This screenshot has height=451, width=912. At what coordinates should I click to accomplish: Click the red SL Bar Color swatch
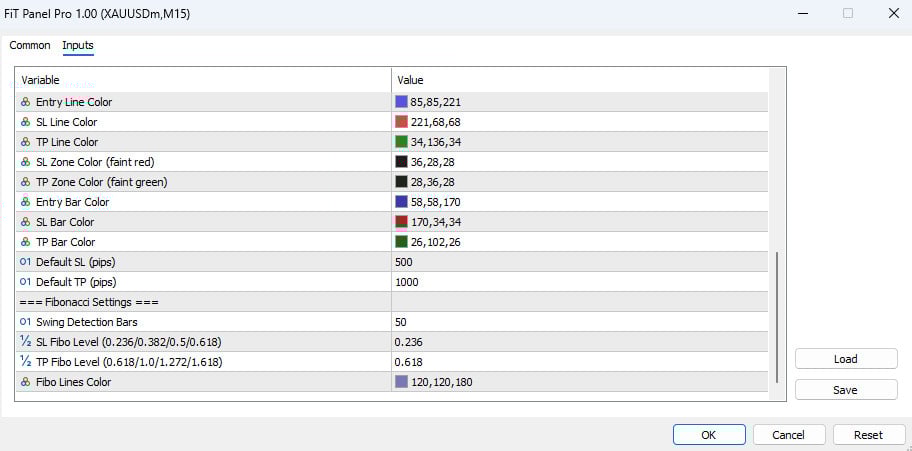(402, 222)
